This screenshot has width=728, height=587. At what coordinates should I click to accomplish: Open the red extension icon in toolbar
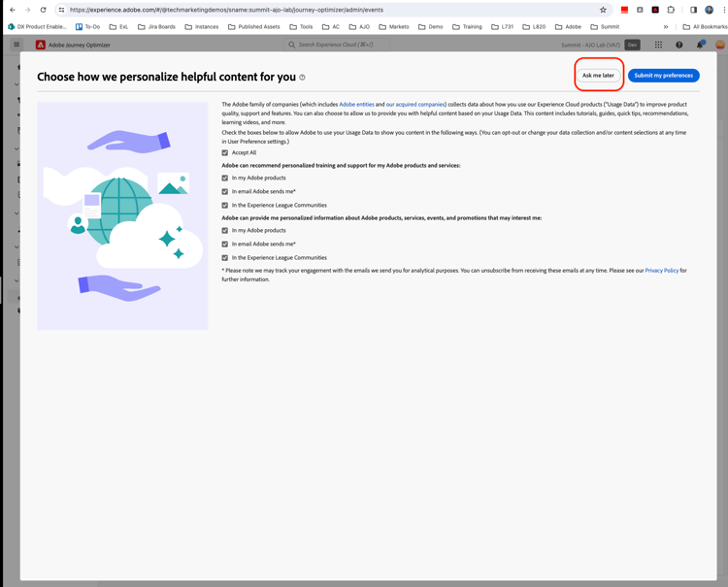(624, 10)
